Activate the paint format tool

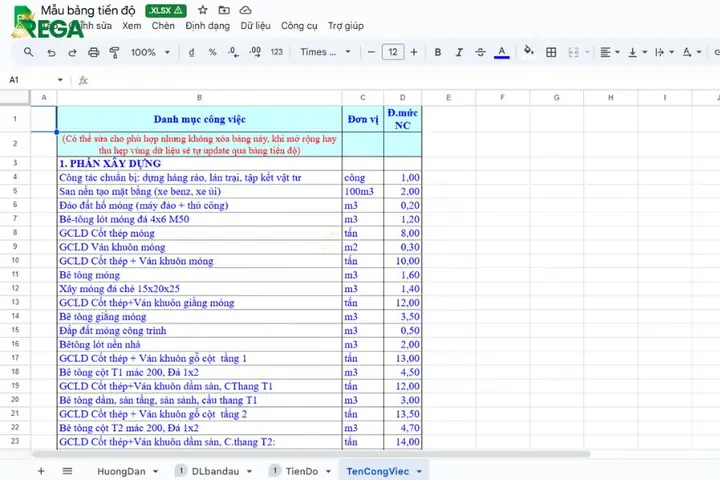[114, 52]
